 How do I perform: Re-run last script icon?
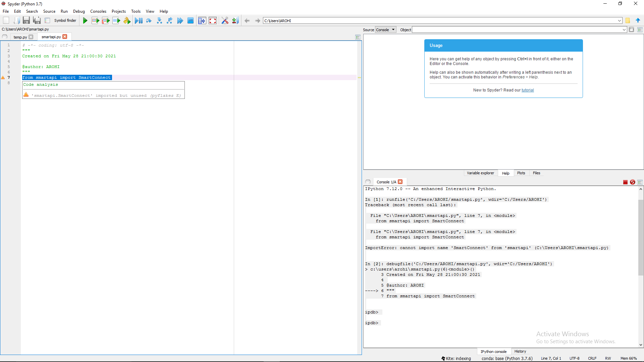point(127,20)
